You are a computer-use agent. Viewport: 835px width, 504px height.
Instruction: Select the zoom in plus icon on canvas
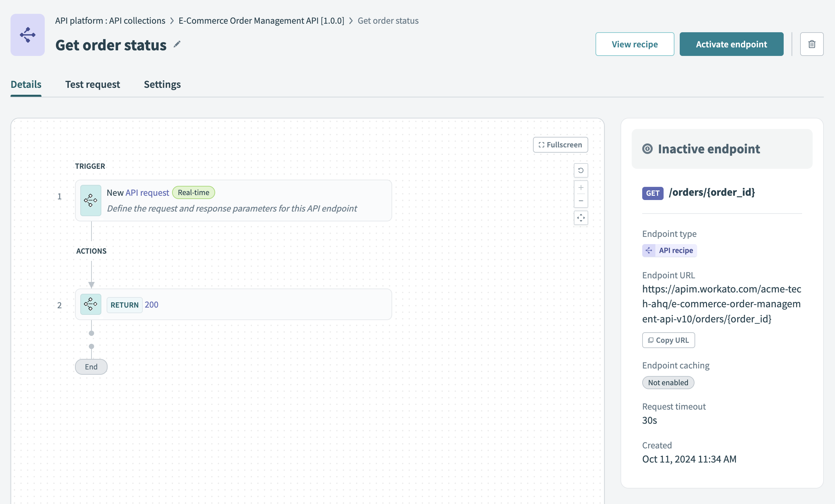click(580, 187)
